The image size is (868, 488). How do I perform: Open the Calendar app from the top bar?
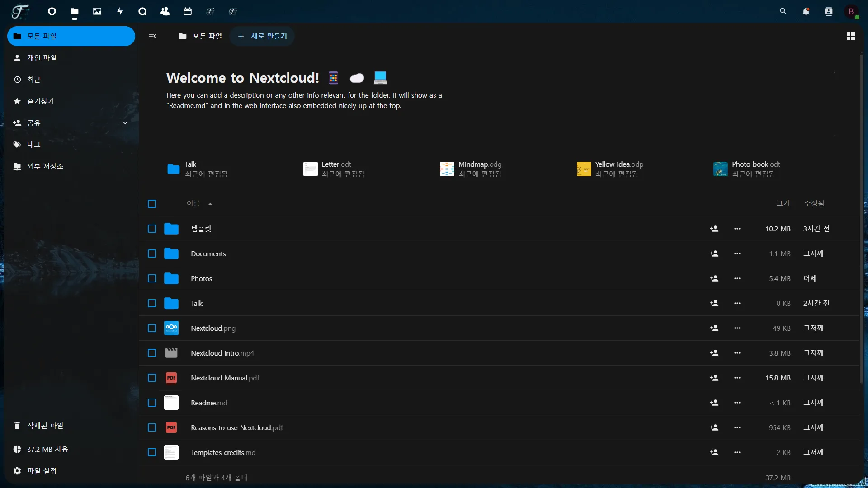(188, 11)
